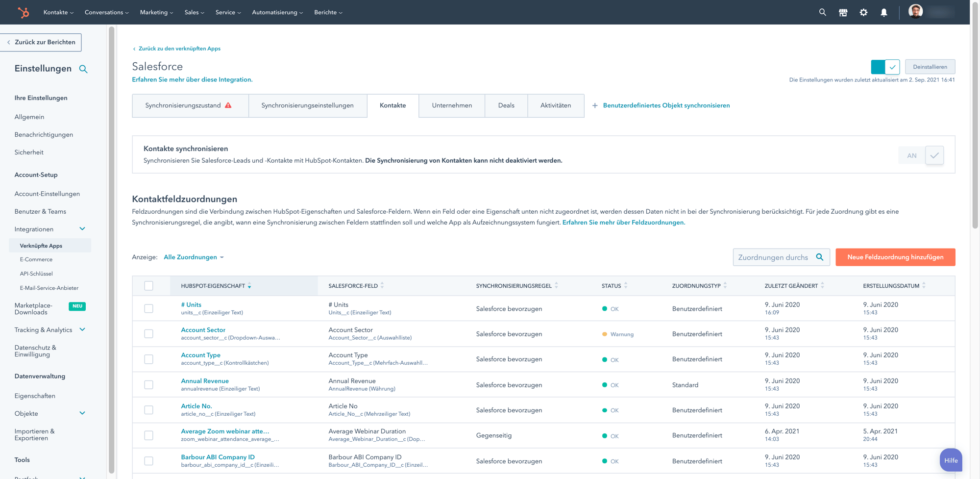This screenshot has width=980, height=479.
Task: Click Neue Feldzuordnung hinzufügen button
Action: tap(895, 257)
